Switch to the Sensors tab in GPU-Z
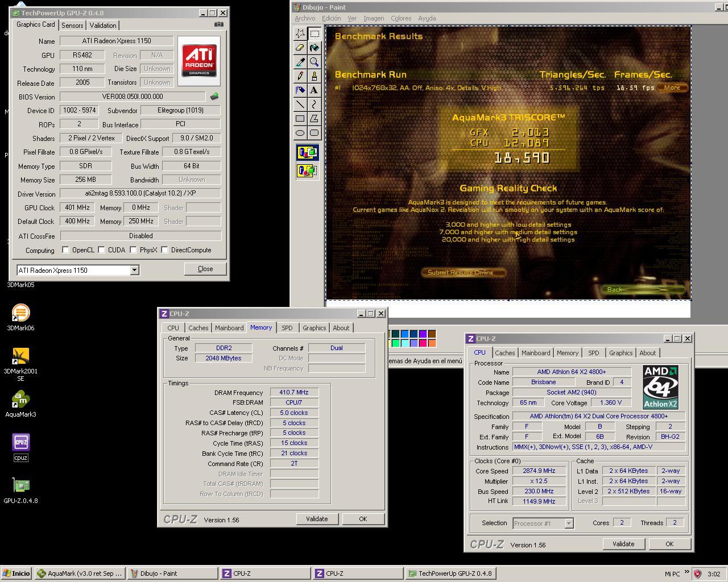Image resolution: width=728 pixels, height=582 pixels. tap(72, 26)
